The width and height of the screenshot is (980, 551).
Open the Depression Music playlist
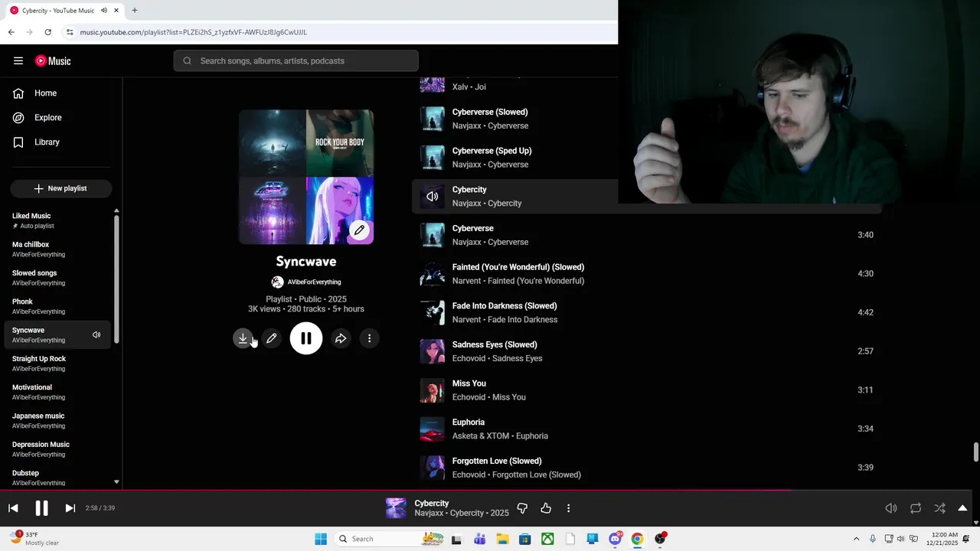[x=58, y=449]
